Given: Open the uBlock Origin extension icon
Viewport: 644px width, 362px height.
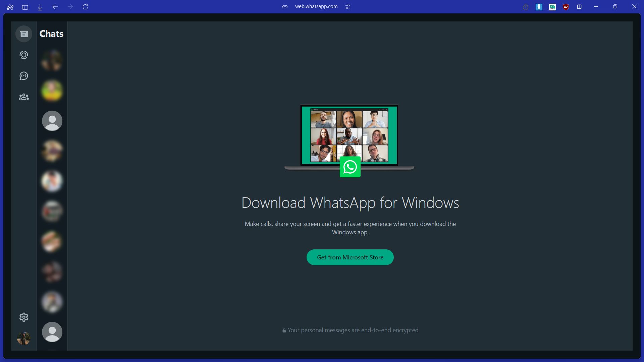Looking at the screenshot, I should click(x=566, y=7).
